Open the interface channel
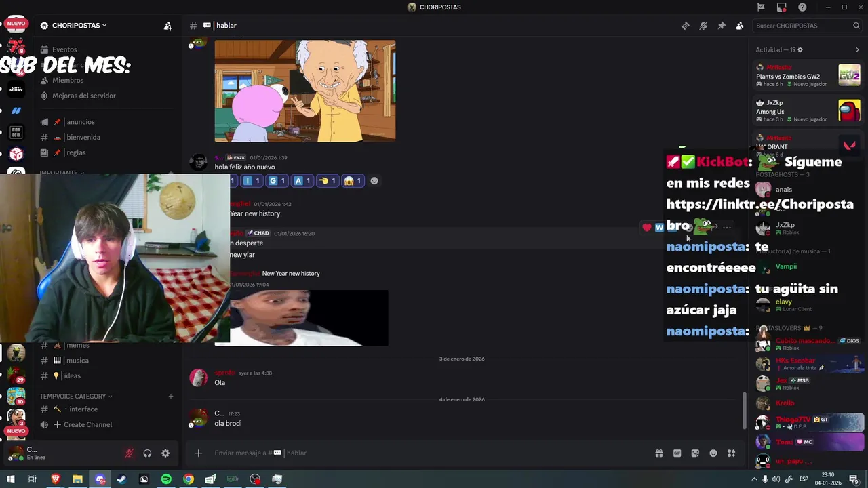Screen dimensions: 868x488 83,409
